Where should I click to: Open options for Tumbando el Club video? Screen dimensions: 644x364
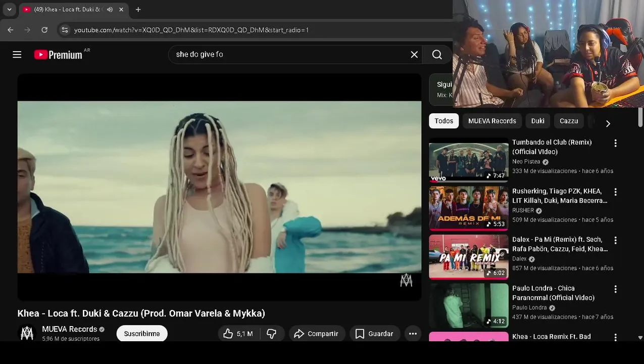tap(615, 144)
